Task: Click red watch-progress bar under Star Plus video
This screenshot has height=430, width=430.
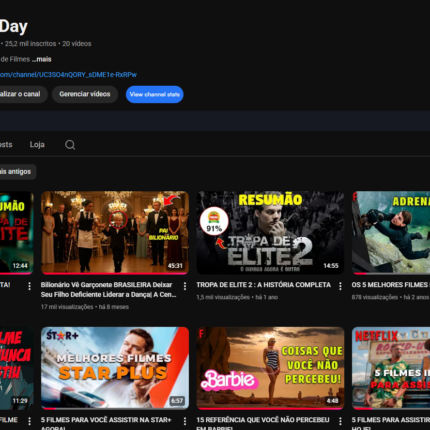Action: pos(49,409)
